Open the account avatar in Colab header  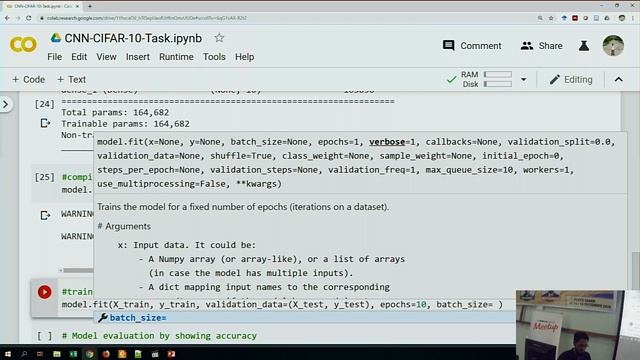click(x=613, y=45)
